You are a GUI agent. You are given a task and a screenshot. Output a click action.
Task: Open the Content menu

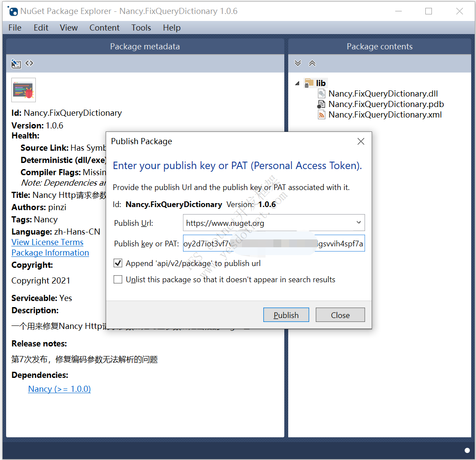pyautogui.click(x=104, y=28)
